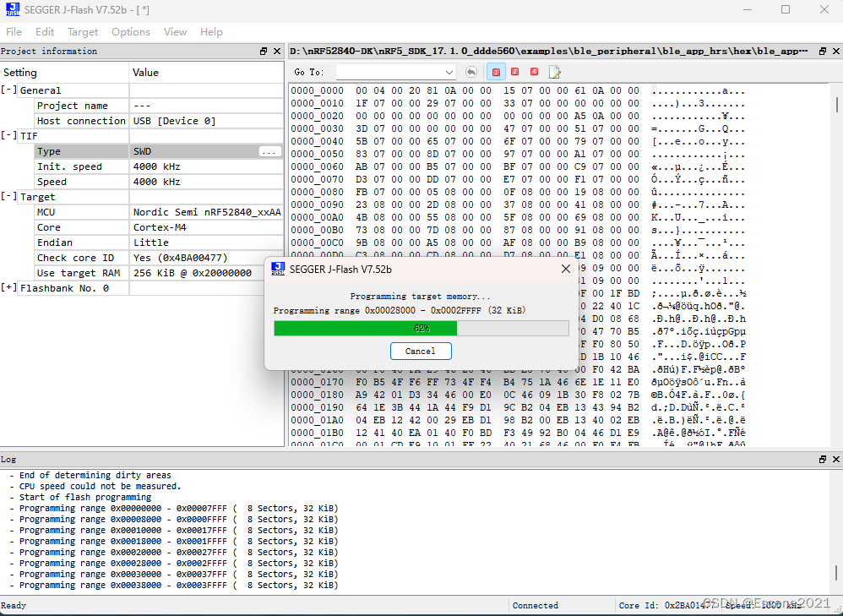Click log line 'Start of flash programming'
843x616 pixels.
pyautogui.click(x=85, y=497)
